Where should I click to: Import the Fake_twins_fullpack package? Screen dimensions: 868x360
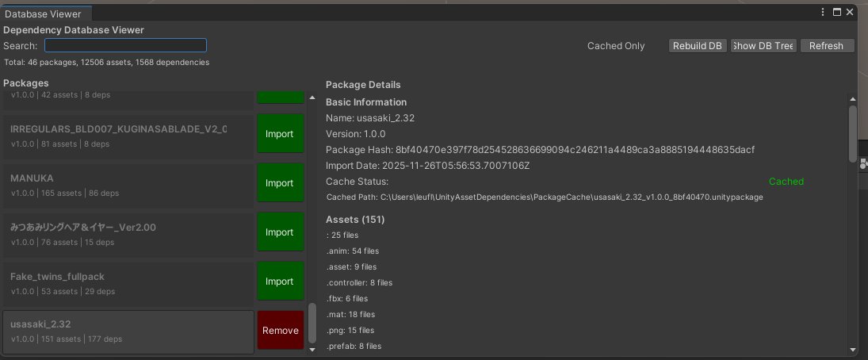pyautogui.click(x=280, y=281)
